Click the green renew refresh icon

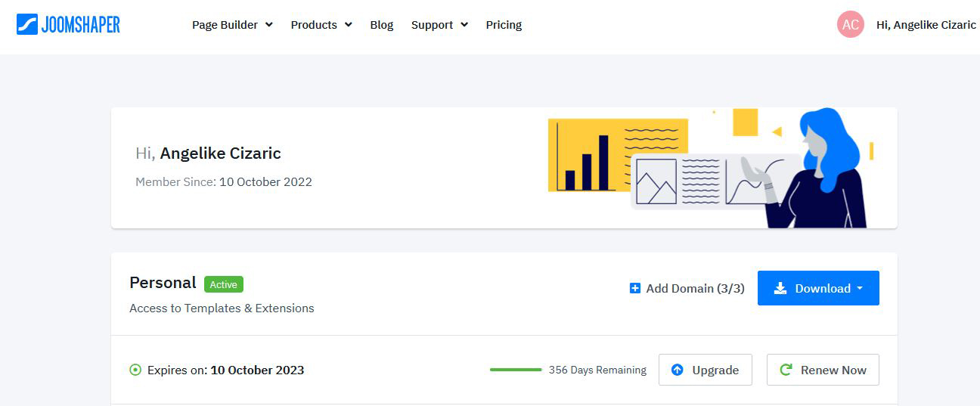786,370
